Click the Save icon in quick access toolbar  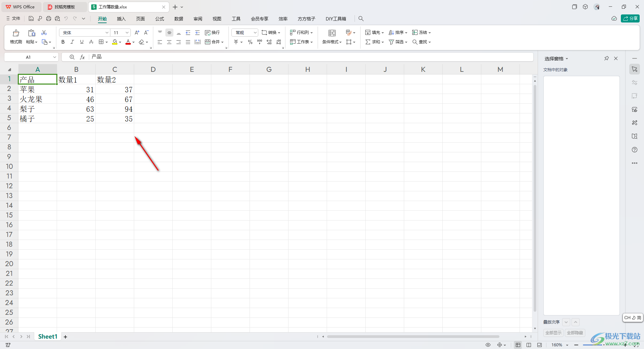pos(31,18)
